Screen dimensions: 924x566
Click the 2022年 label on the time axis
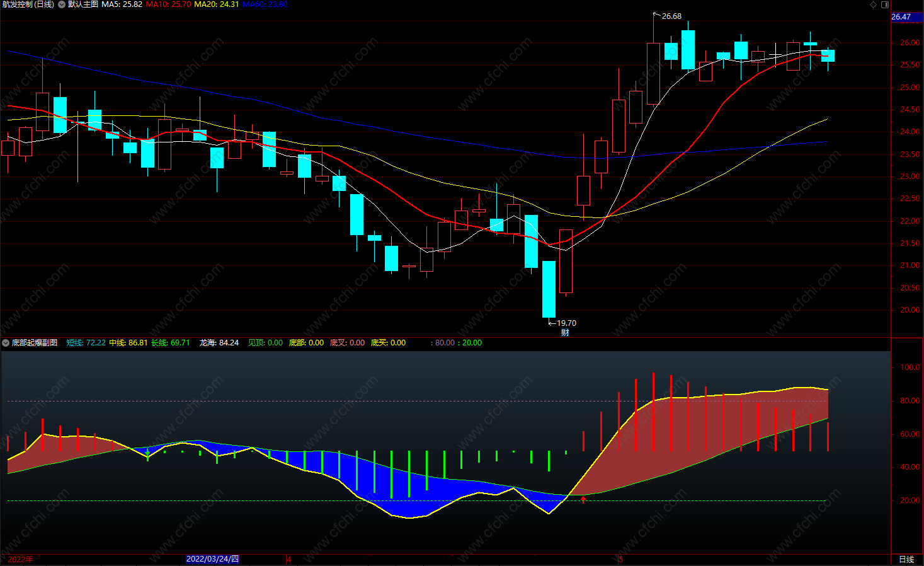(21, 560)
